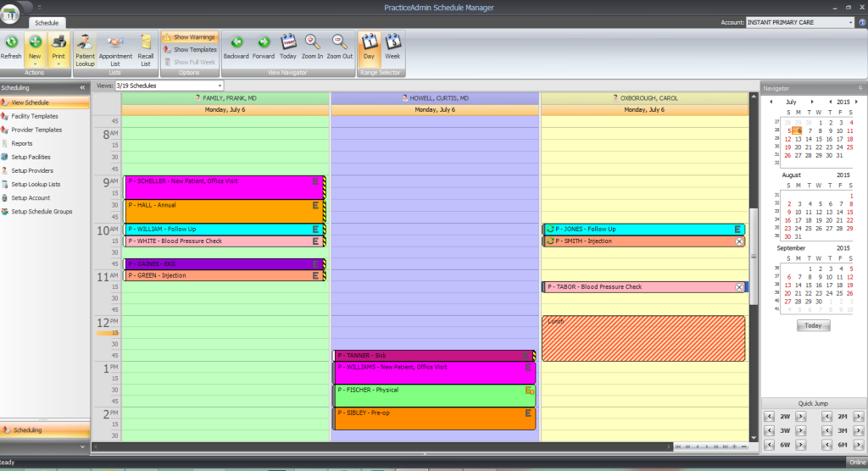Switch range selector to Week

tap(392, 47)
